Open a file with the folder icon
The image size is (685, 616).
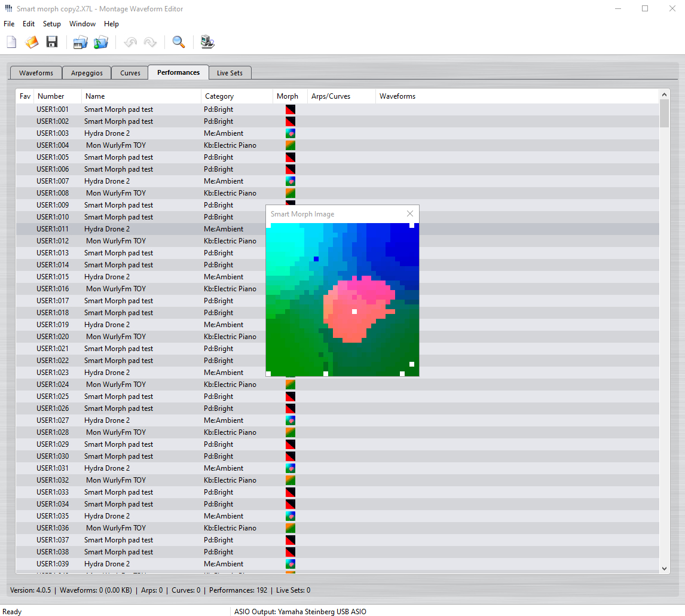point(32,42)
